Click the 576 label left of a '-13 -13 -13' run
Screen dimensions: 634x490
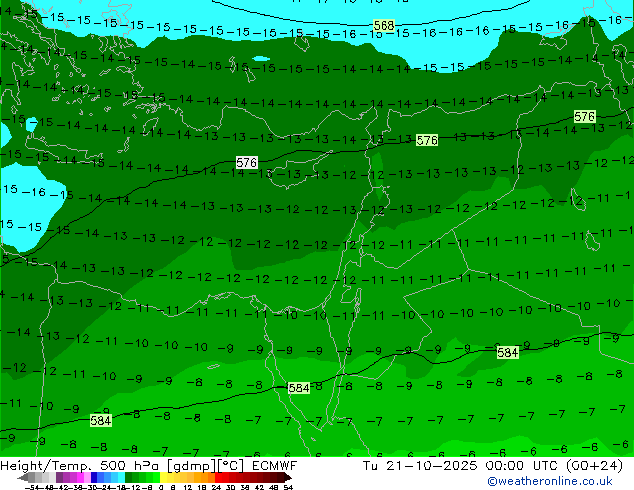click(x=427, y=140)
